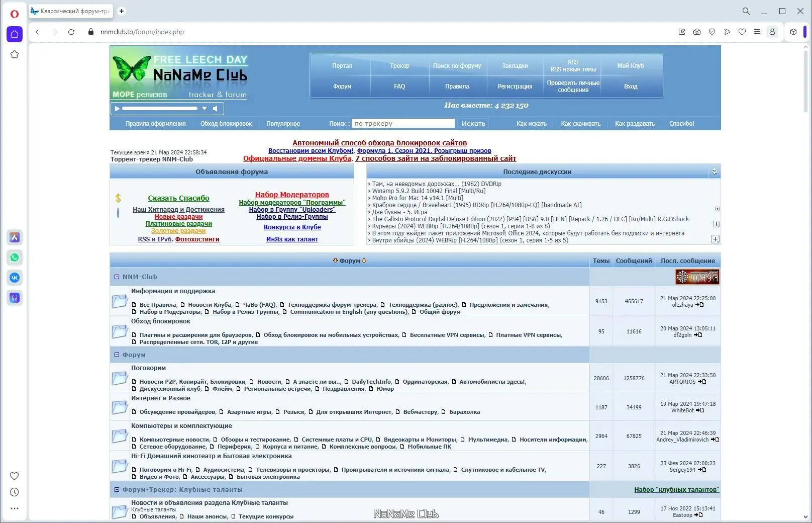Open WhatsApp in the sidebar
The image size is (812, 523).
(14, 257)
